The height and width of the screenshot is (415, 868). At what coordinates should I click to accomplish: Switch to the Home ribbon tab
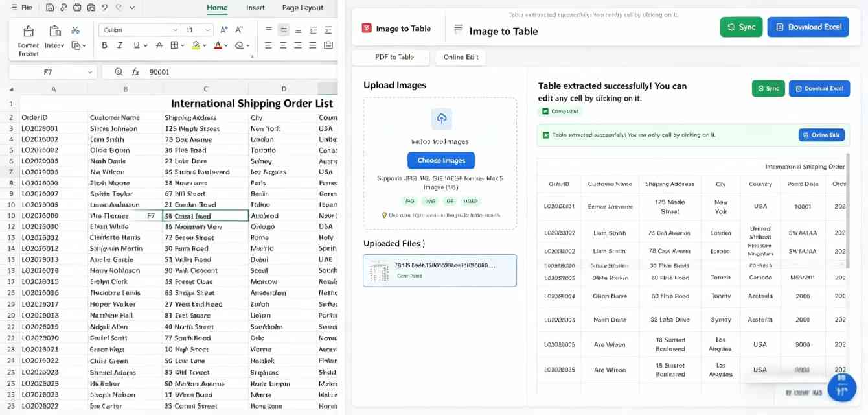217,8
